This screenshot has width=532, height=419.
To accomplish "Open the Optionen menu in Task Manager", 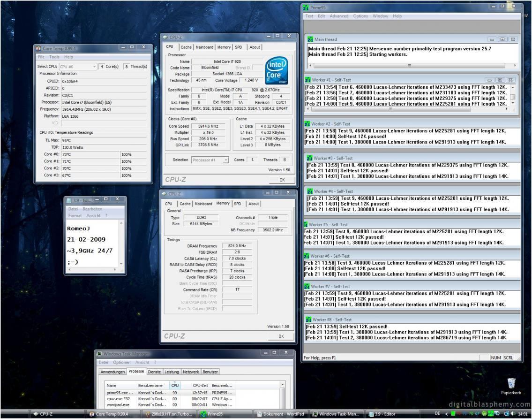I will (122, 362).
